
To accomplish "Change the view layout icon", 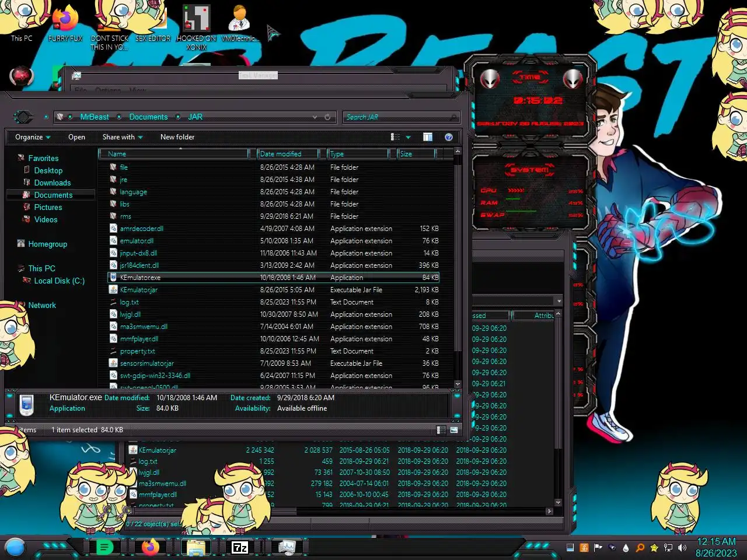I will click(395, 136).
